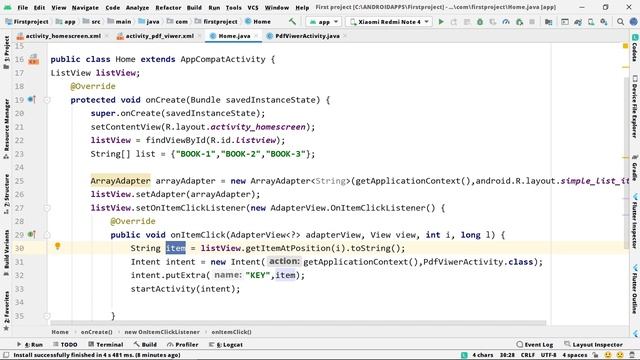Open the Run tool window button
640x360 pixels.
[x=29, y=344]
